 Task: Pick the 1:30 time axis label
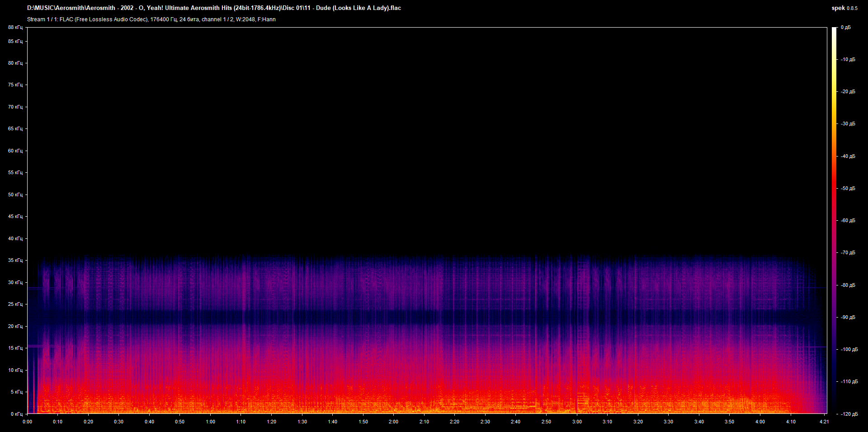302,422
